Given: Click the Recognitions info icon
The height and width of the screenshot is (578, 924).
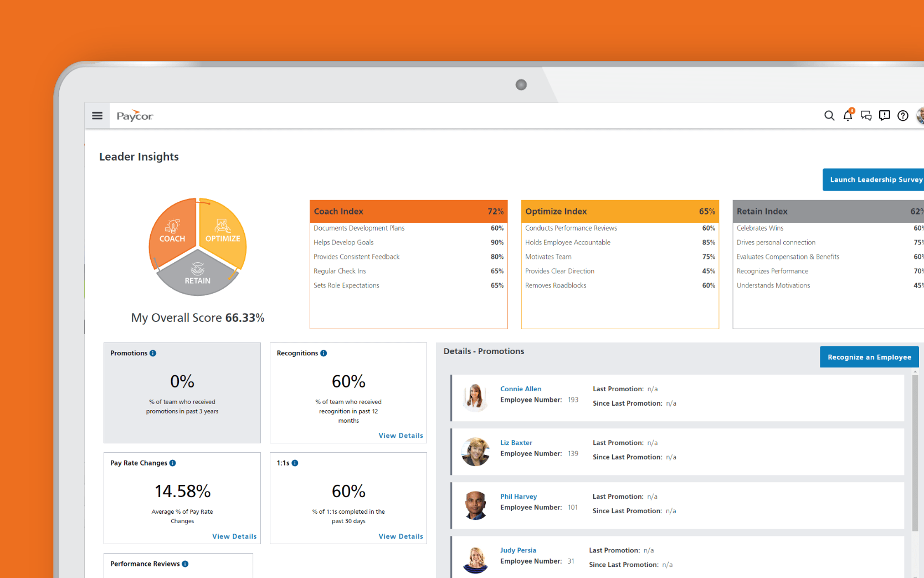Looking at the screenshot, I should click(x=324, y=353).
